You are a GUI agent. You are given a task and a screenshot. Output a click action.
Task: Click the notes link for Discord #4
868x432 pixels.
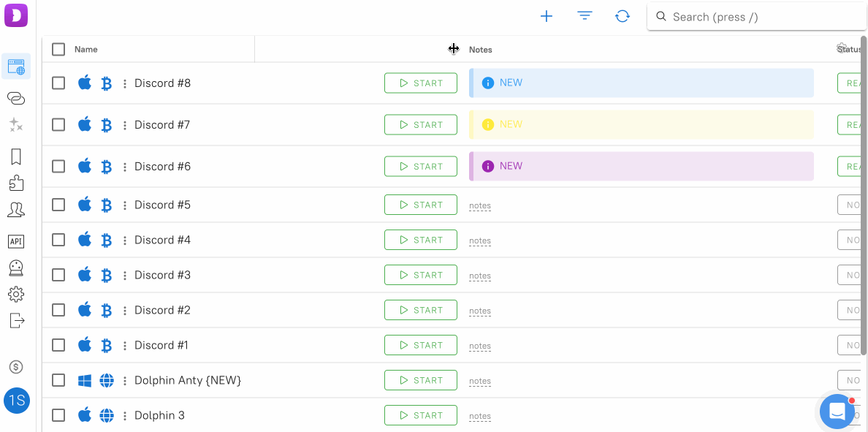click(480, 240)
